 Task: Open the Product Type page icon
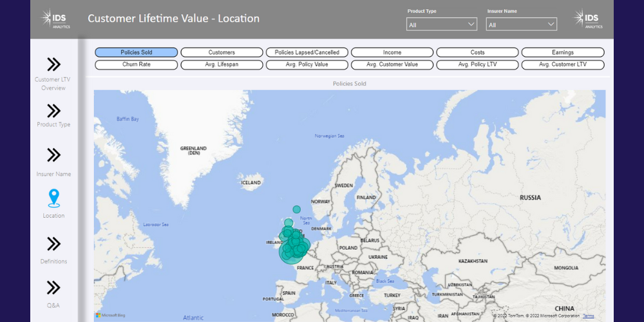pyautogui.click(x=53, y=111)
